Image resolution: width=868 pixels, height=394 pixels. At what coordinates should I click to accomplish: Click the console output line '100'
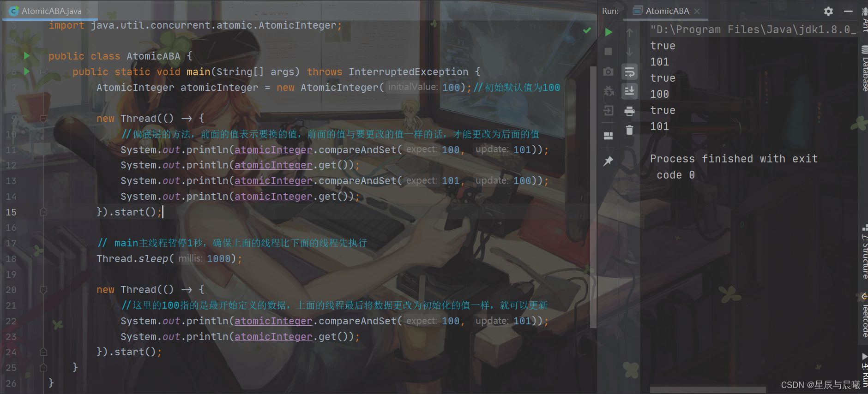pyautogui.click(x=659, y=94)
